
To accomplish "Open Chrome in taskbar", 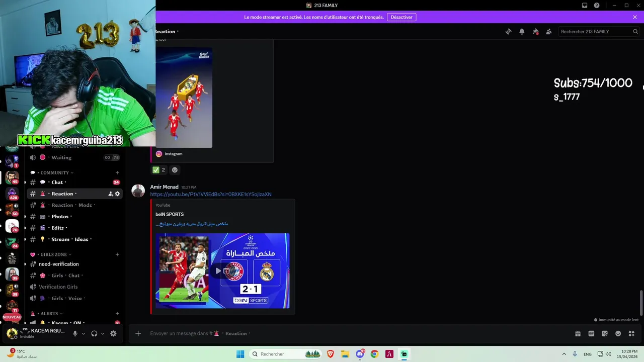I will tap(374, 354).
